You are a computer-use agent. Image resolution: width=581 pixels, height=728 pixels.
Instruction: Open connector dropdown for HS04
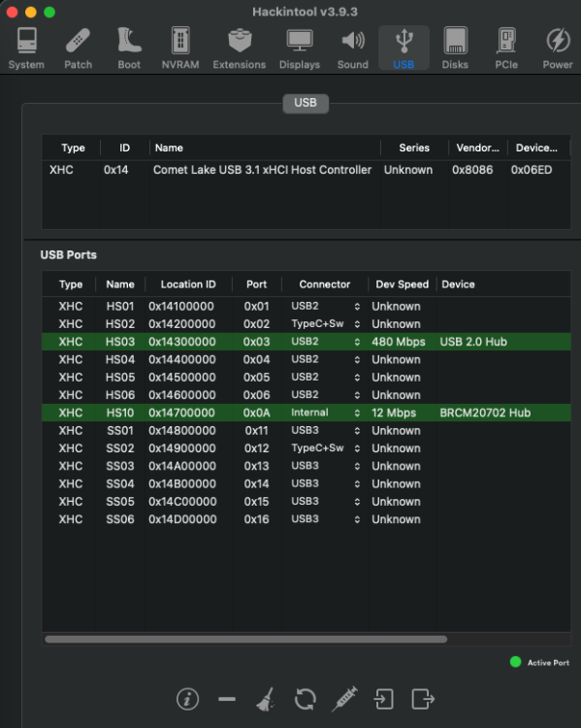coord(357,359)
